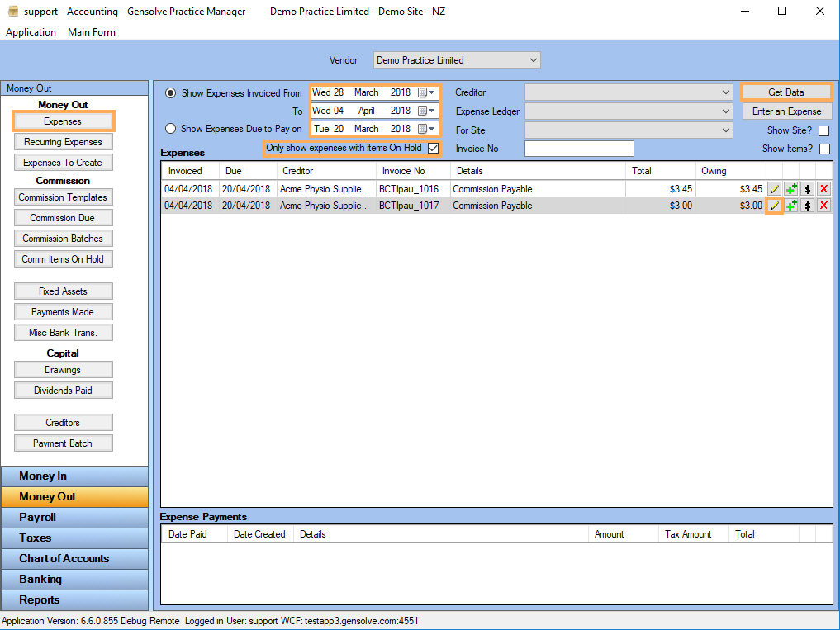This screenshot has height=630, width=840.
Task: Click dollar sign icon on the $3.00 expense
Action: [807, 206]
